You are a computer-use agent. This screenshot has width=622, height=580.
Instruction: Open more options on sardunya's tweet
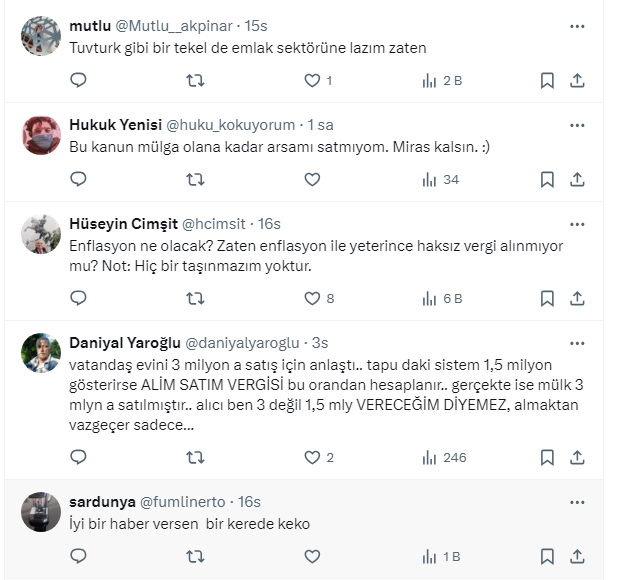pos(577,501)
